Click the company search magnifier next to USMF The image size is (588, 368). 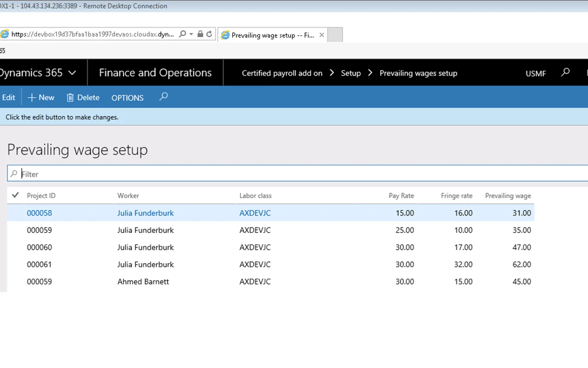coord(565,72)
